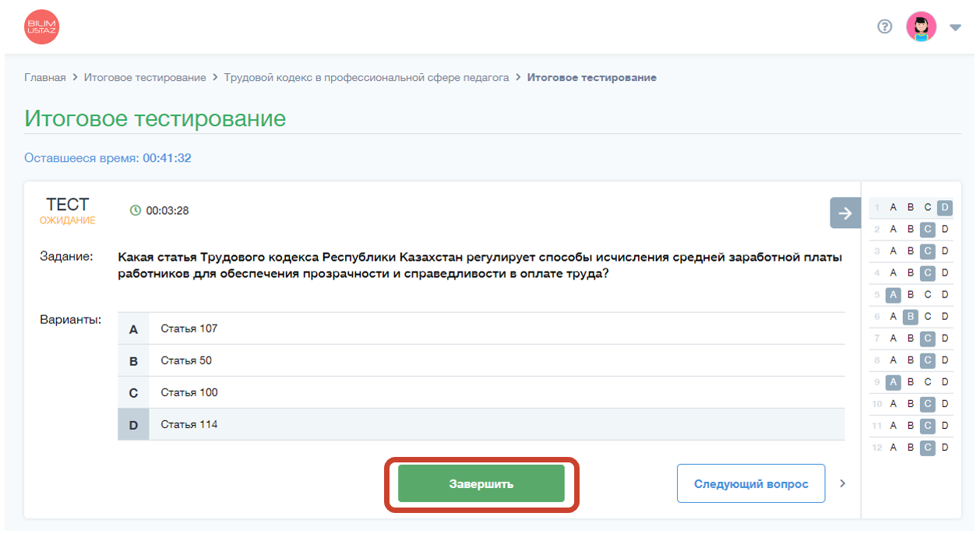Image resolution: width=980 pixels, height=534 pixels.
Task: Open the help question mark icon
Action: 884,27
